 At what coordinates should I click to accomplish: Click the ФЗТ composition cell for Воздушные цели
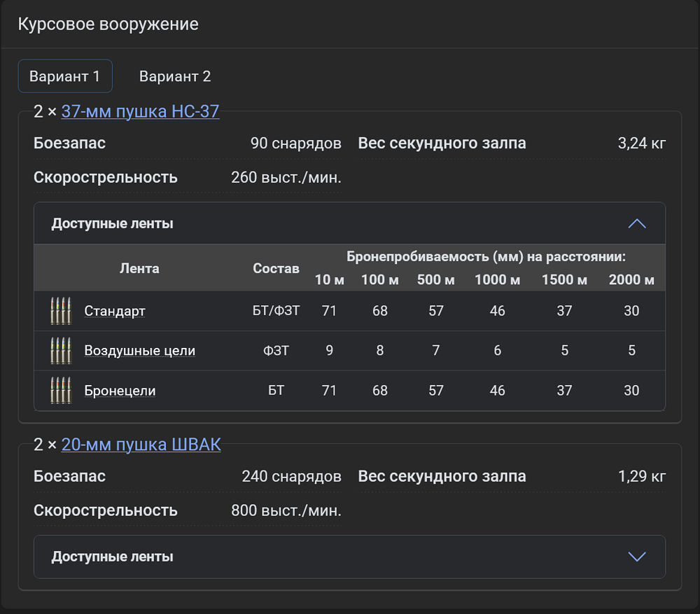pyautogui.click(x=276, y=351)
